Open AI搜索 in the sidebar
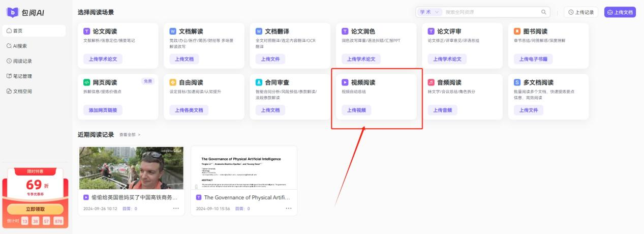Image resolution: width=644 pixels, height=234 pixels. (x=34, y=46)
